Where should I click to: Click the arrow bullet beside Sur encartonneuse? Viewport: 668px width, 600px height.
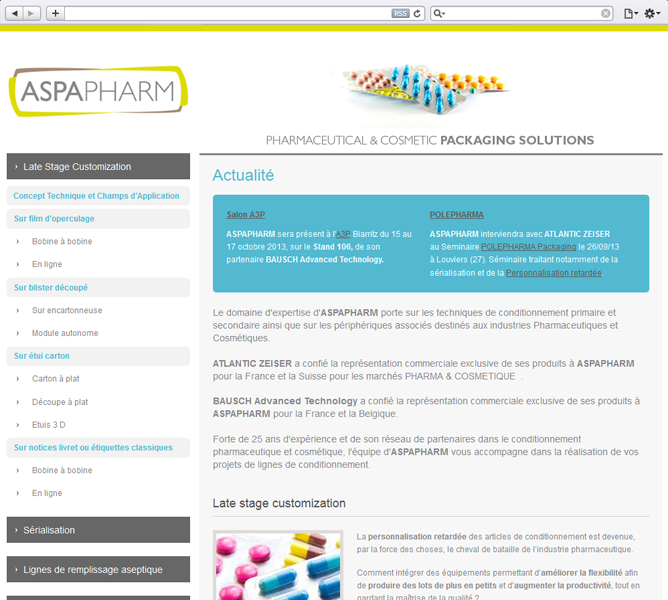click(18, 310)
